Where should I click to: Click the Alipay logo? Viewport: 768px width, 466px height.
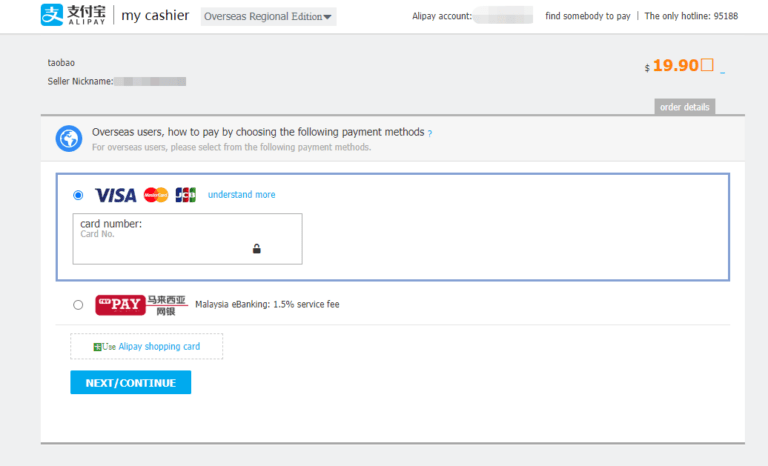(x=73, y=15)
